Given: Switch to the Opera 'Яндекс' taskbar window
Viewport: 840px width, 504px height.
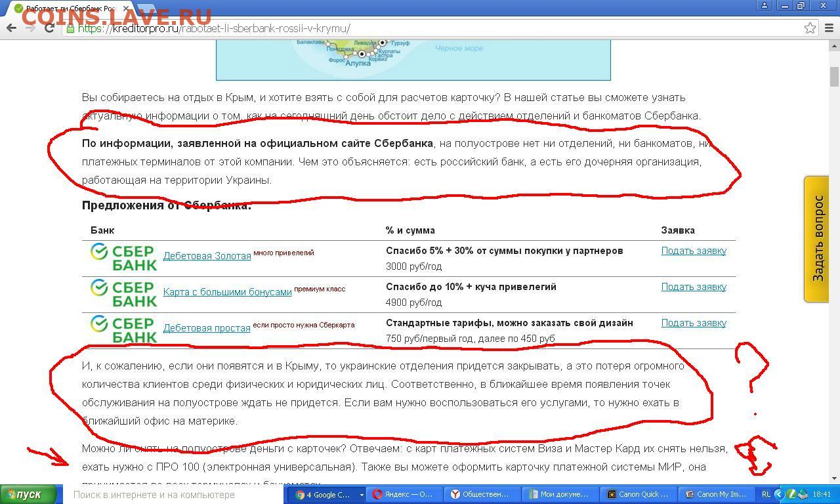Looking at the screenshot, I should 406,495.
